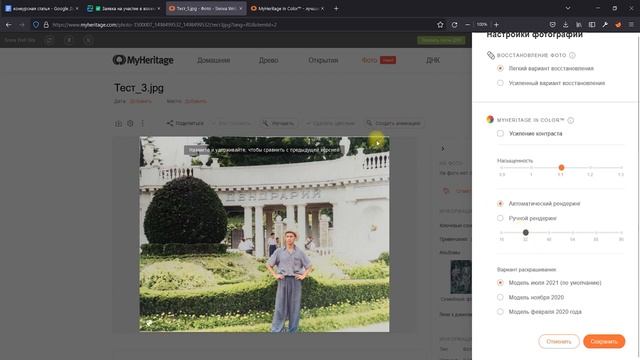Open the three-dot more options menu

tap(142, 123)
